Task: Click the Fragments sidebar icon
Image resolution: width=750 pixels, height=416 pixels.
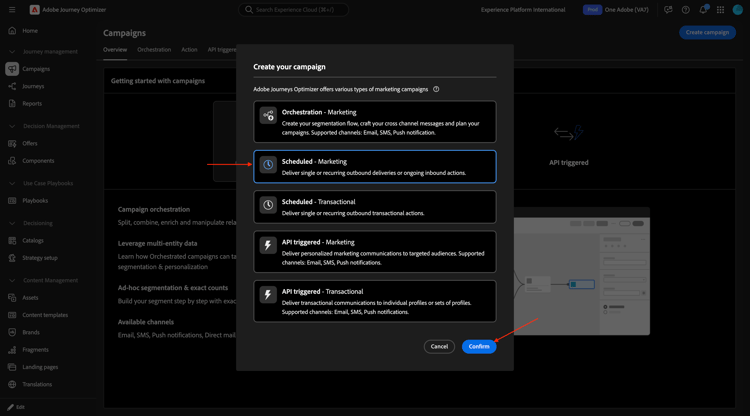Action: [12, 350]
